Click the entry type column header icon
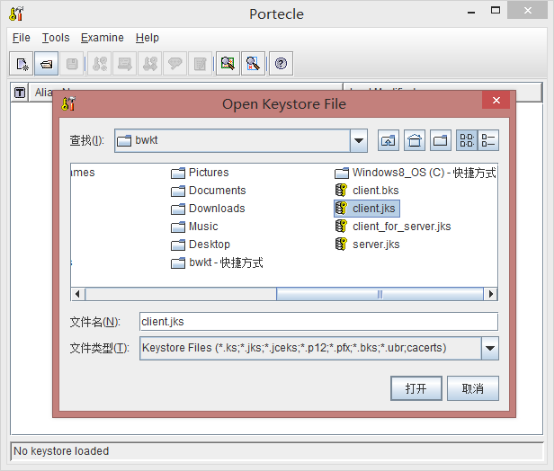 [19, 93]
